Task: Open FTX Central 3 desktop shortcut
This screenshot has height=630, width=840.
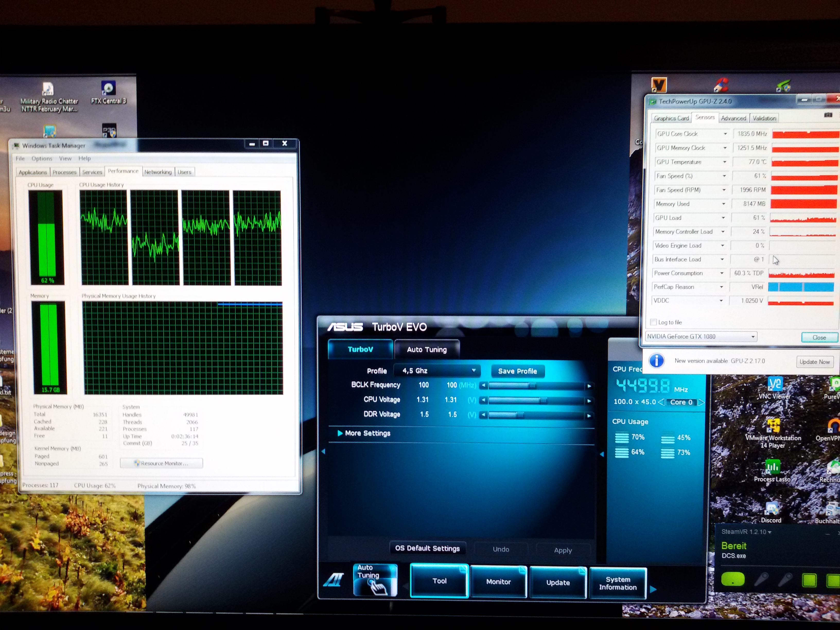Action: [109, 93]
